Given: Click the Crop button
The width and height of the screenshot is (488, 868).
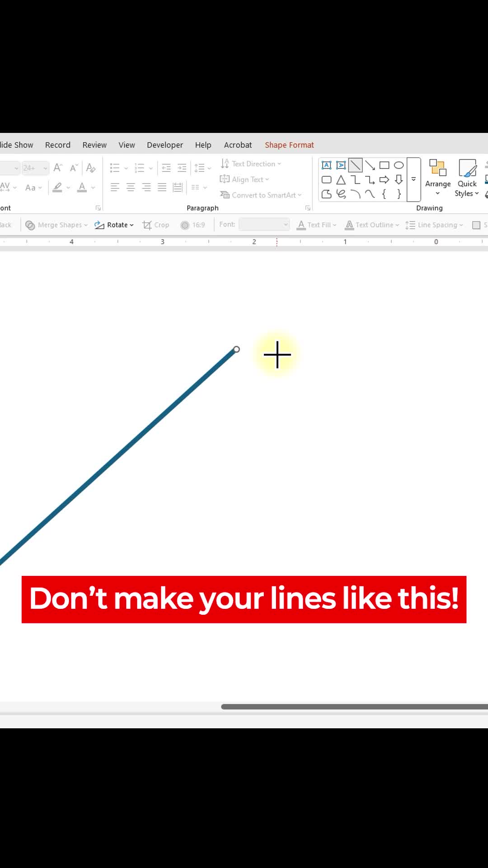Looking at the screenshot, I should [x=155, y=225].
